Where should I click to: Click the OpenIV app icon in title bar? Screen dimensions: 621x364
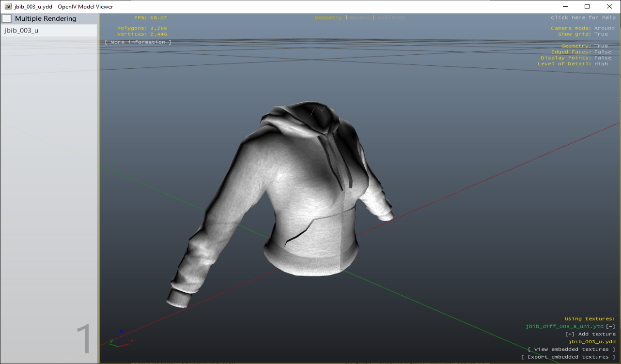click(8, 6)
